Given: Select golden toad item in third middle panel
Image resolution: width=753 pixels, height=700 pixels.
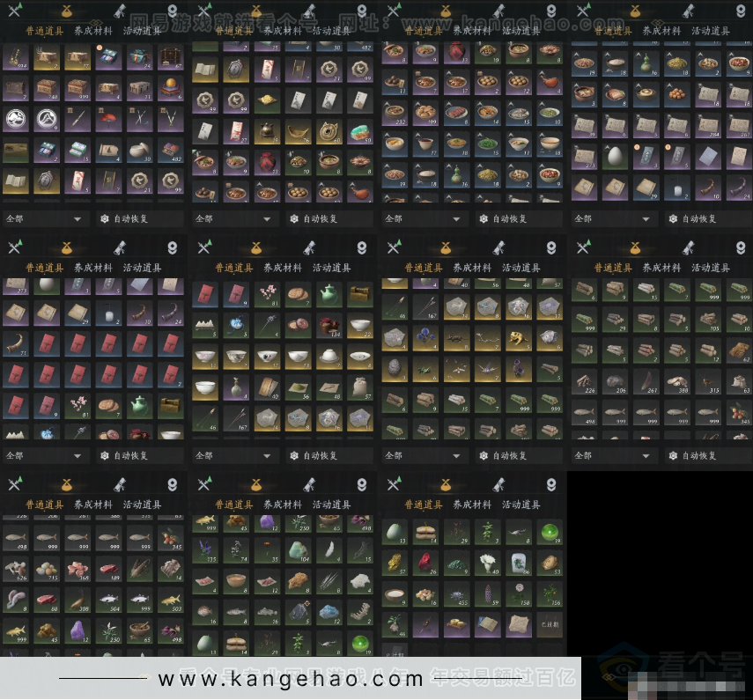Looking at the screenshot, I should pos(519,338).
